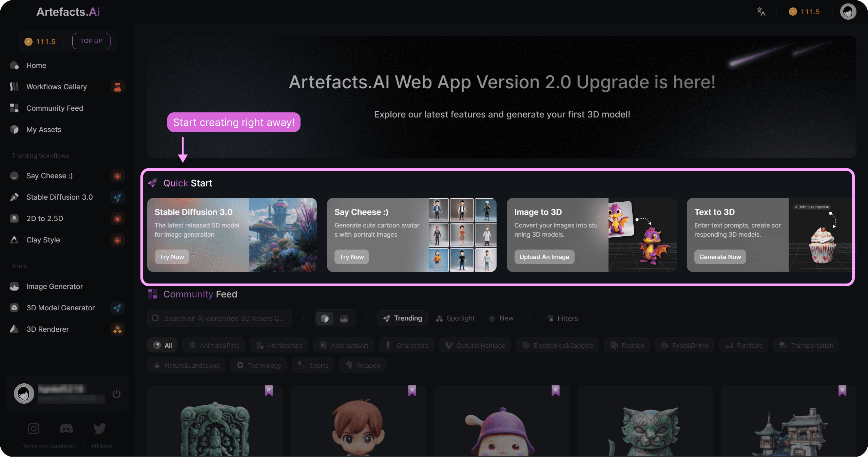This screenshot has width=868, height=457.
Task: Filter by Architecture category
Action: pos(279,345)
